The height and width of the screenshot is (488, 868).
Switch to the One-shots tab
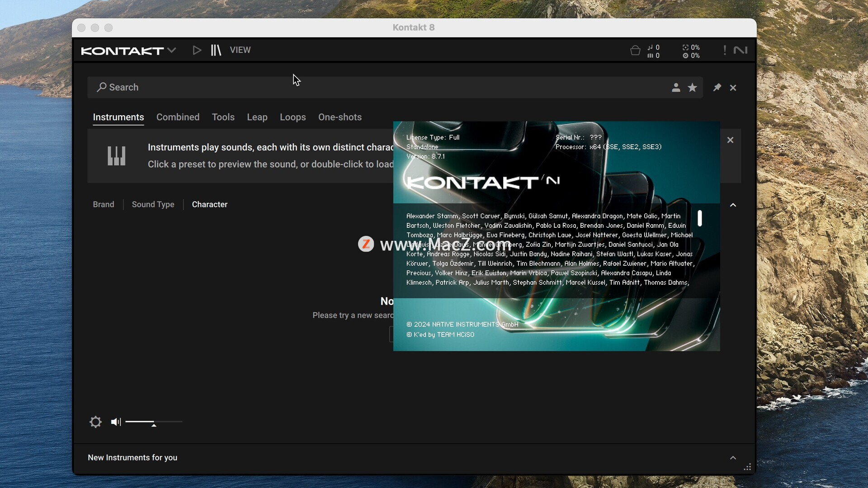[340, 117]
